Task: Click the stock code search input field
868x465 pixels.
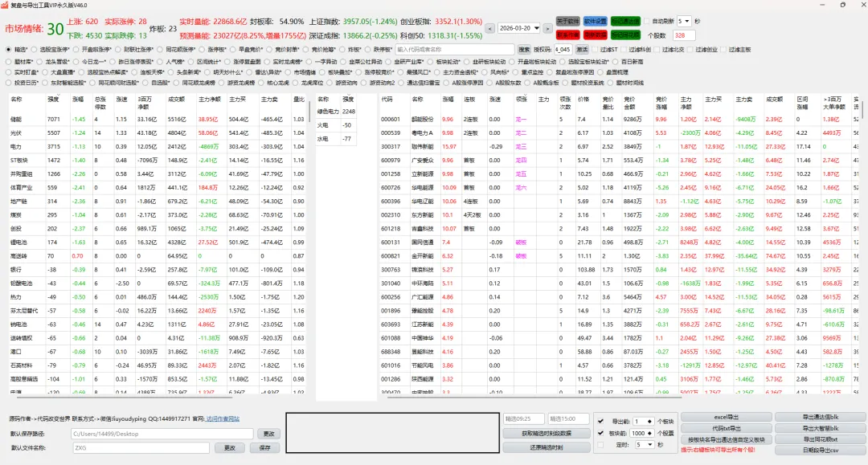Action: [x=454, y=50]
